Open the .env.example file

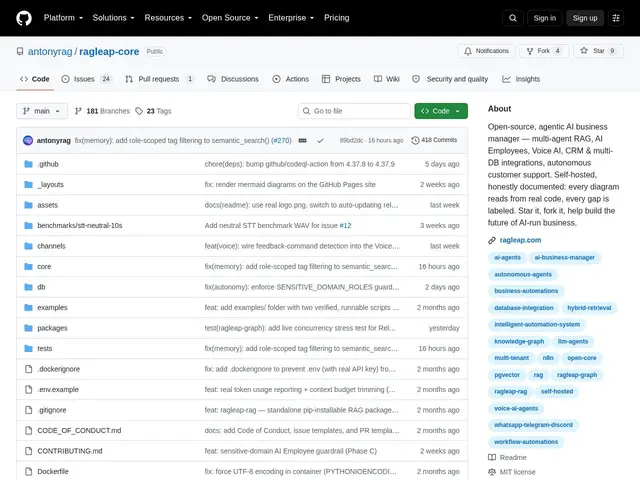58,389
